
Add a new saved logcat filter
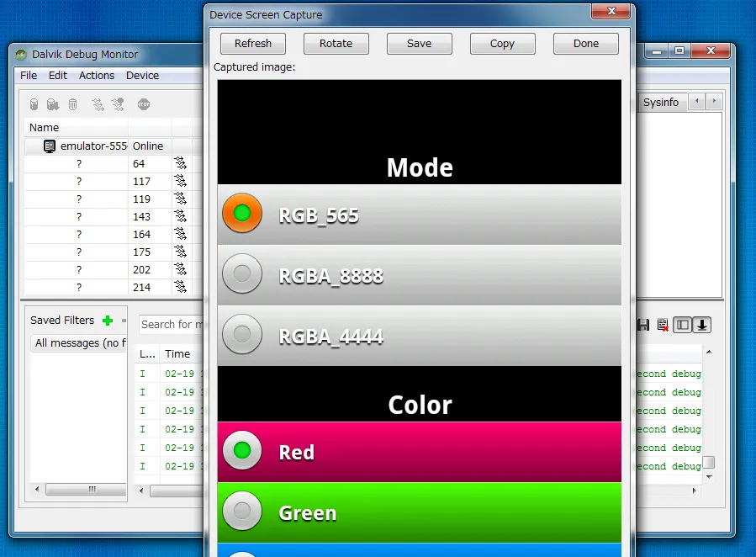[x=107, y=321]
